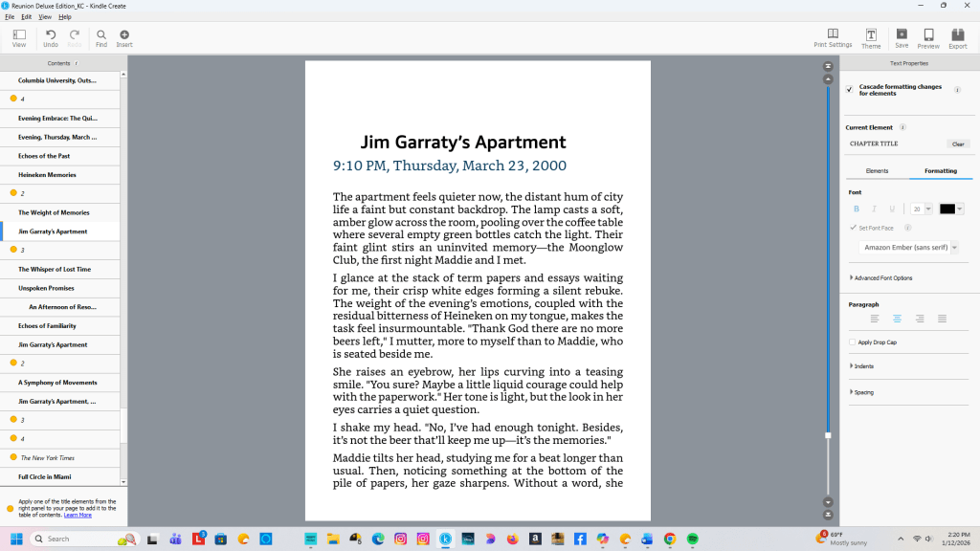Save the book using Save icon

tap(902, 37)
